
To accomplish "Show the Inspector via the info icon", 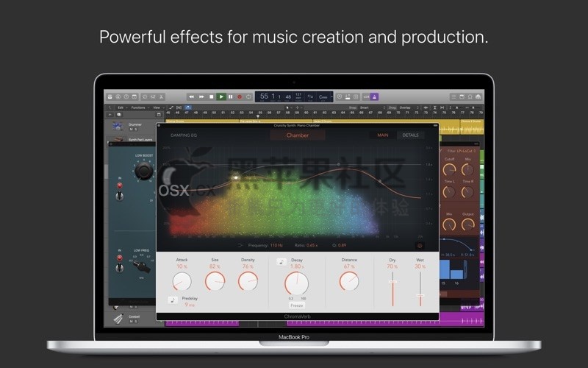I will point(118,96).
